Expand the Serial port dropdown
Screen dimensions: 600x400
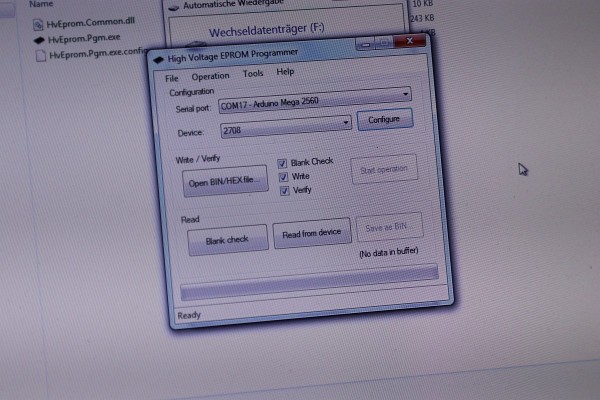click(407, 94)
